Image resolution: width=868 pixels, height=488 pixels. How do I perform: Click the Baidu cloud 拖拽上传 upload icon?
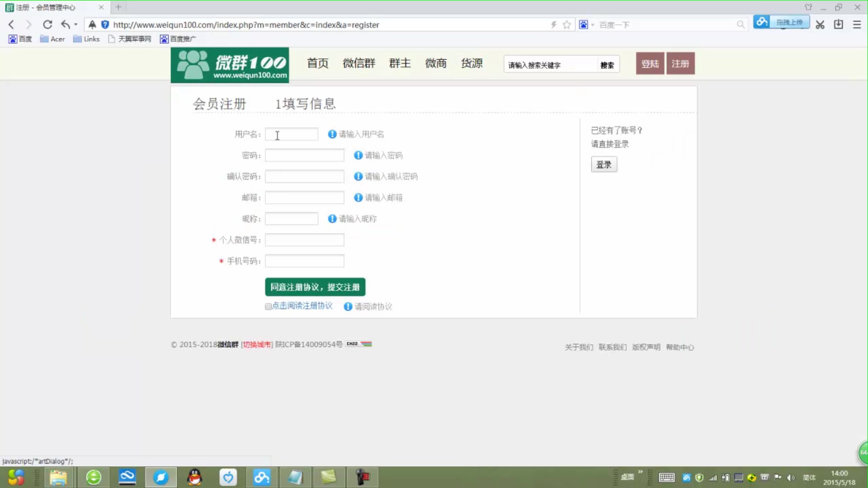coord(762,22)
